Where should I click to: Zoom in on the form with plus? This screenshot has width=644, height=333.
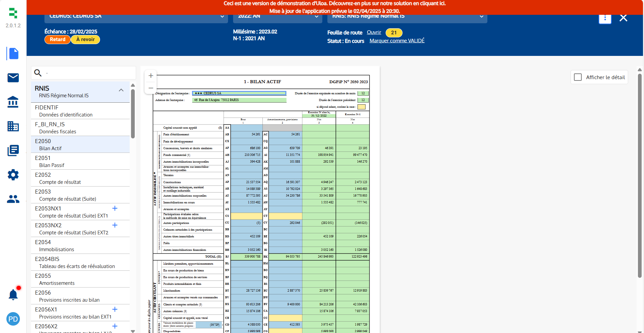click(x=151, y=76)
